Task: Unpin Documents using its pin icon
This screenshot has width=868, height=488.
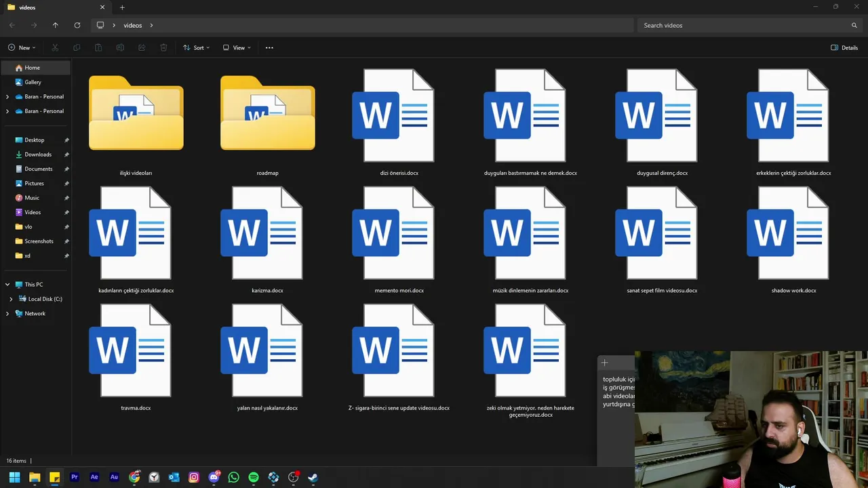Action: (66, 169)
